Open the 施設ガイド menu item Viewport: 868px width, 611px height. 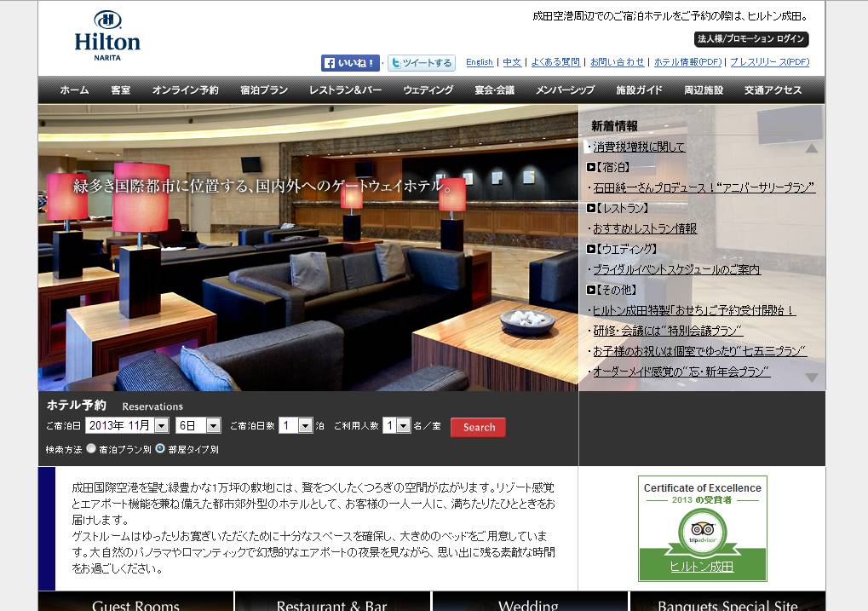639,89
